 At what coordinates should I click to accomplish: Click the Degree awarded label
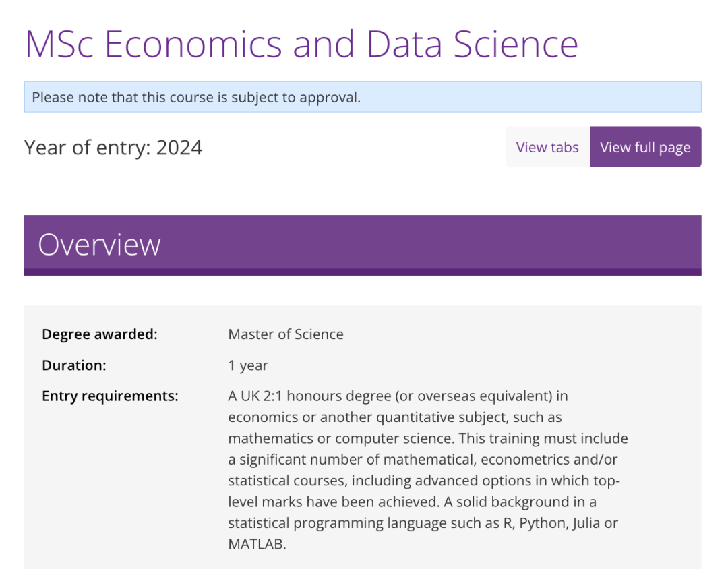(99, 334)
